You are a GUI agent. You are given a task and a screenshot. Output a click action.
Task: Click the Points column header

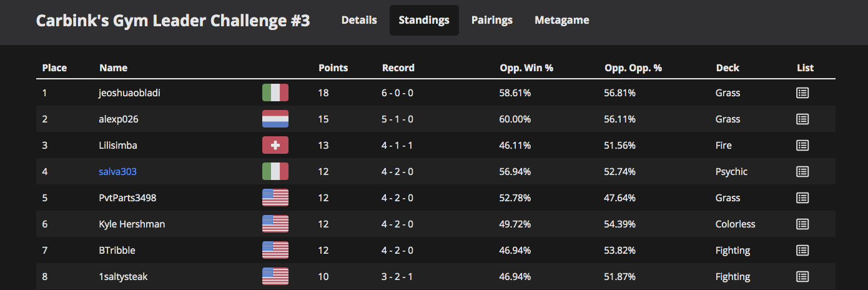coord(333,67)
